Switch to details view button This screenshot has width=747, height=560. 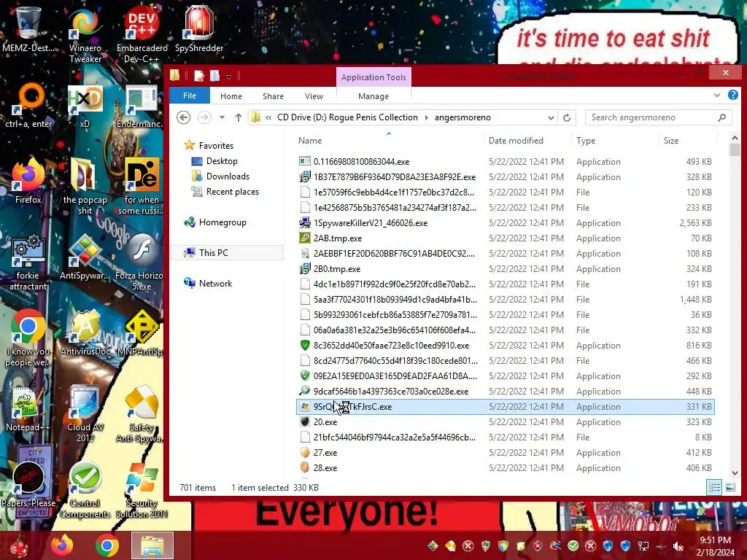[x=714, y=487]
